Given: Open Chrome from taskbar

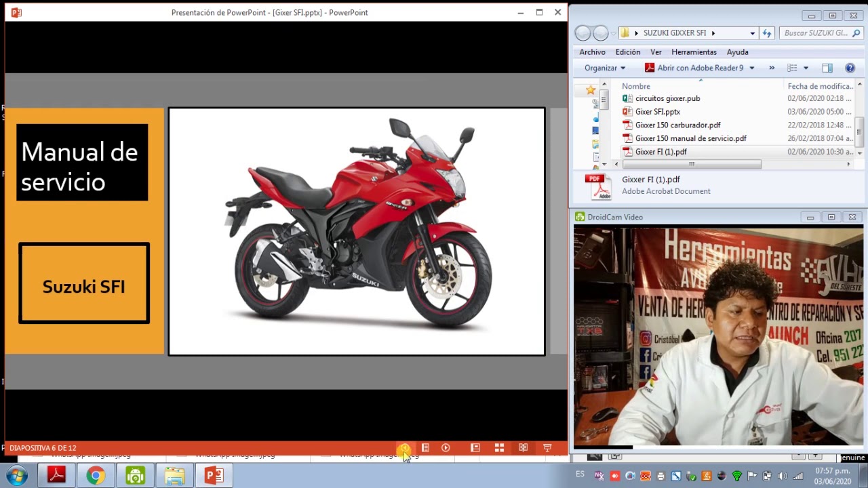Looking at the screenshot, I should pyautogui.click(x=96, y=476).
